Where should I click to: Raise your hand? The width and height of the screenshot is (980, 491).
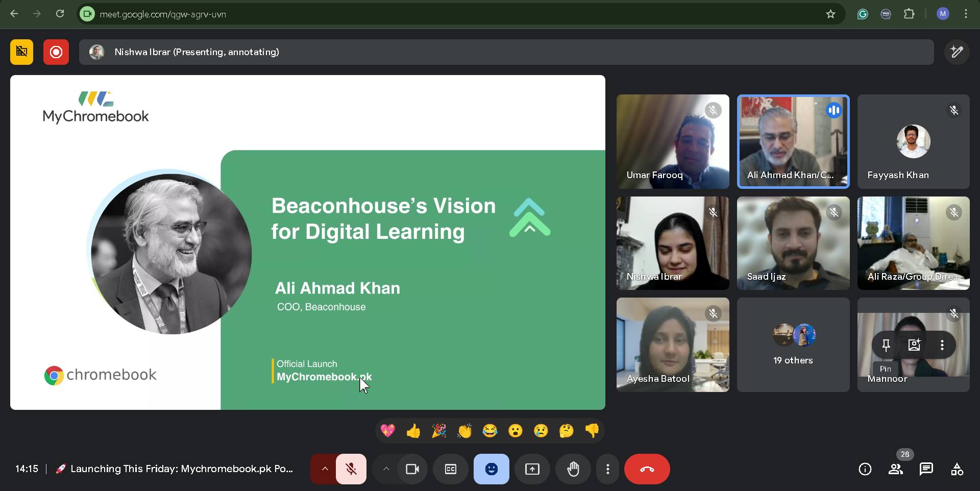click(573, 469)
